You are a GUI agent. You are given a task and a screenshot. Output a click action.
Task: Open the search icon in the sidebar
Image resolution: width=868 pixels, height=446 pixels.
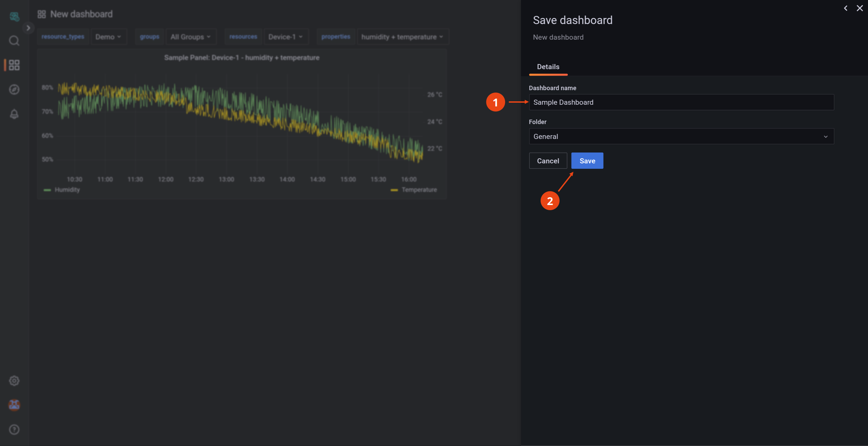tap(14, 41)
